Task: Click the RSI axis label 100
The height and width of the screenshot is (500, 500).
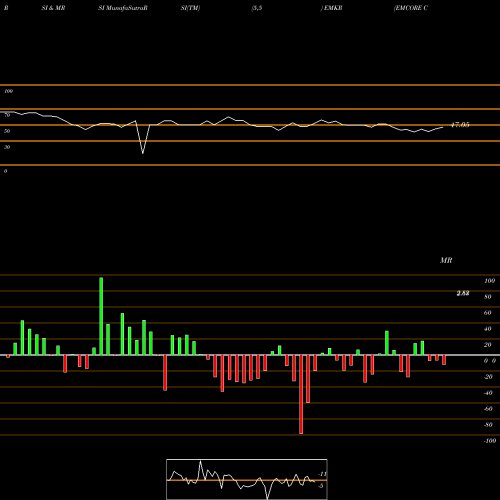Action: pos(9,91)
